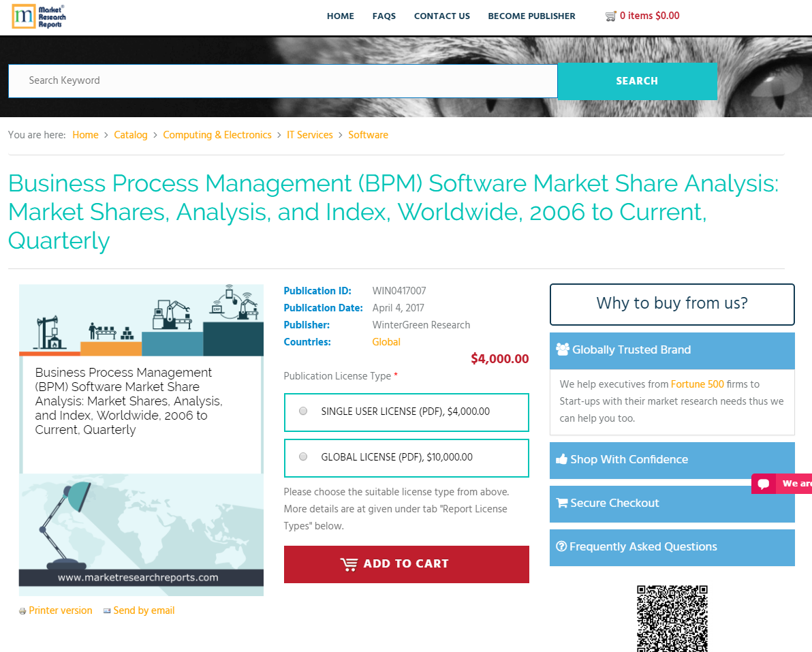
Task: Go to the Catalog breadcrumb link
Action: (x=131, y=135)
